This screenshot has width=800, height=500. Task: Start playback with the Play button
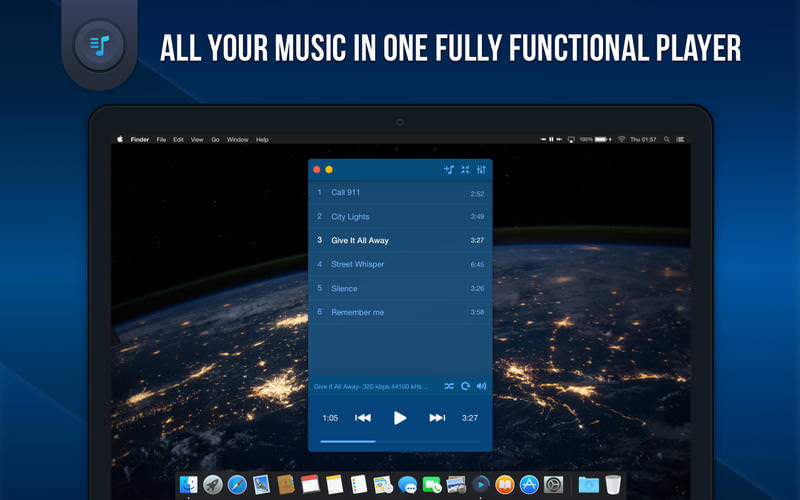(x=400, y=418)
